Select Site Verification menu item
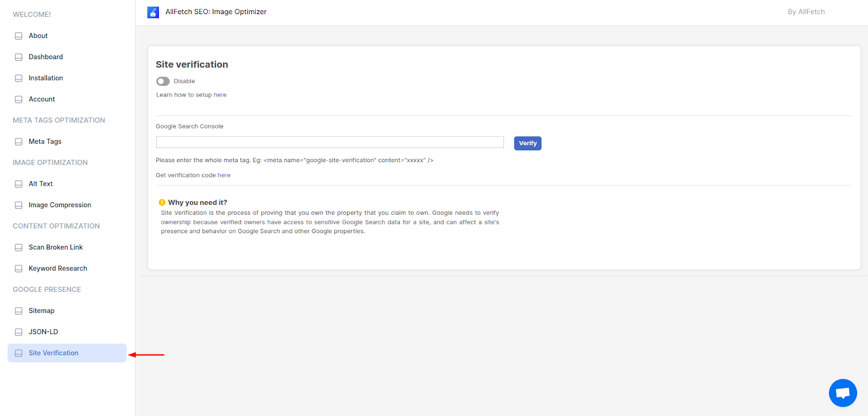The height and width of the screenshot is (416, 868). 67,353
